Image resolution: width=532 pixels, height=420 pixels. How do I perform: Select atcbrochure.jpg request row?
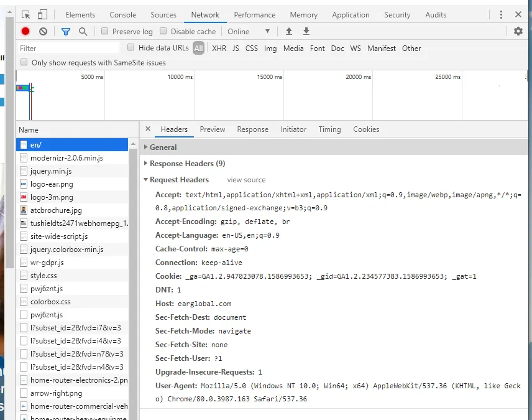(x=72, y=210)
